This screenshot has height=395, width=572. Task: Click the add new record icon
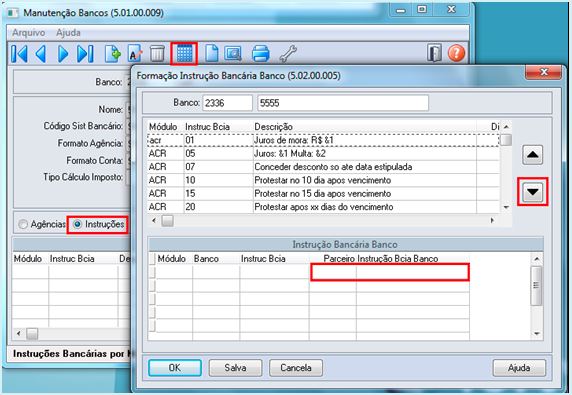click(113, 54)
